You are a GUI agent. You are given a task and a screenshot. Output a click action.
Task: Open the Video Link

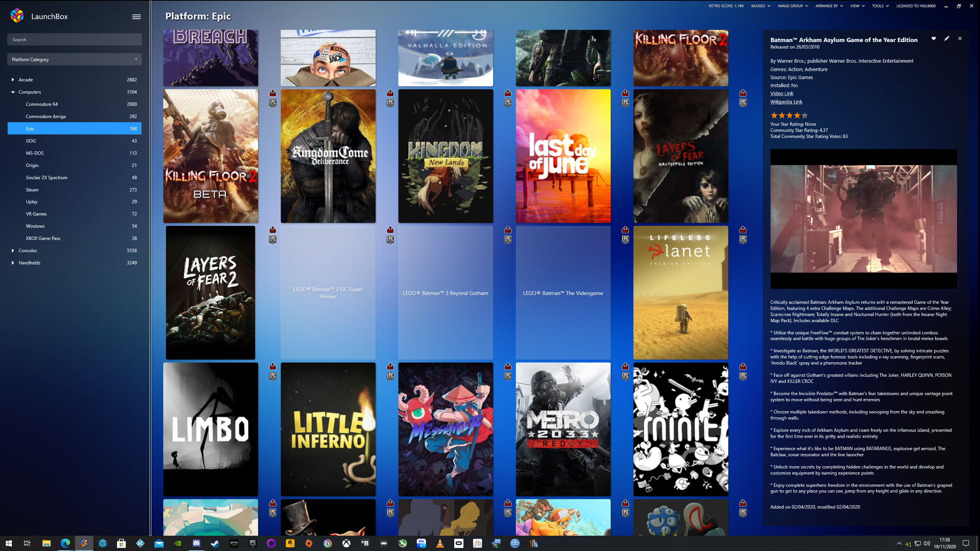(x=782, y=94)
